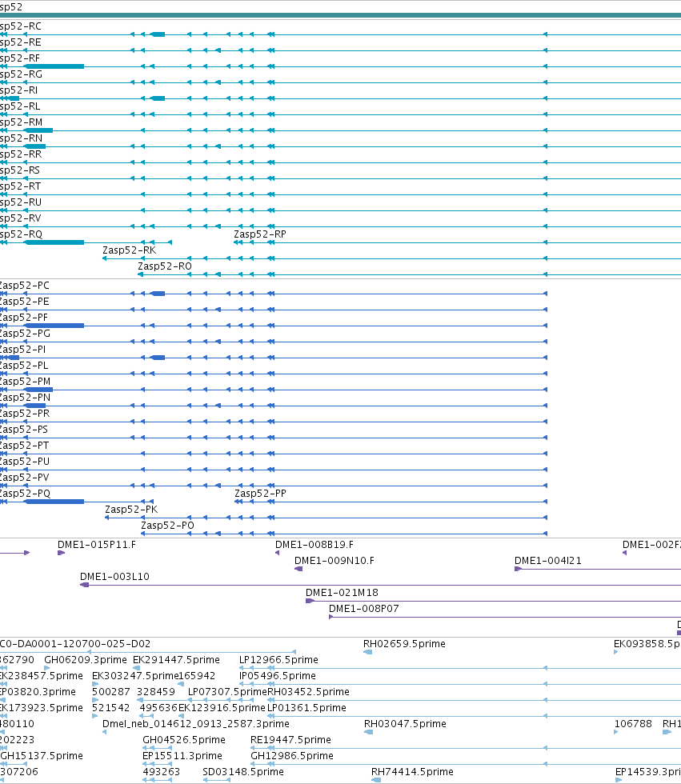Screen dimensions: 681x784
Task: Click the Zasp52-PV protein label
Action: click(24, 477)
